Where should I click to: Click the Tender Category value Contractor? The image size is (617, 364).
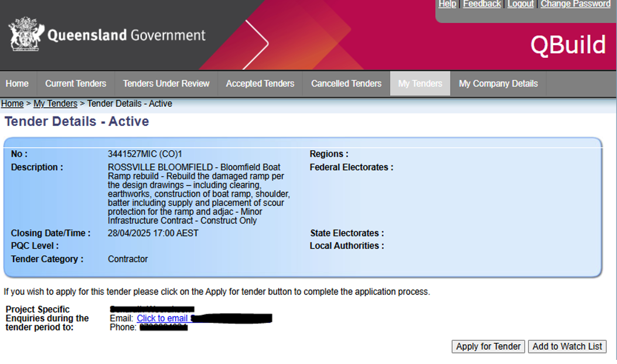pos(128,259)
